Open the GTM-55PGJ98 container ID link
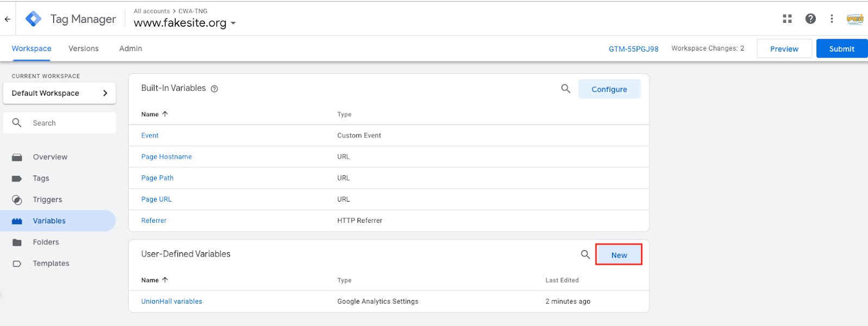The height and width of the screenshot is (326, 868). point(633,49)
